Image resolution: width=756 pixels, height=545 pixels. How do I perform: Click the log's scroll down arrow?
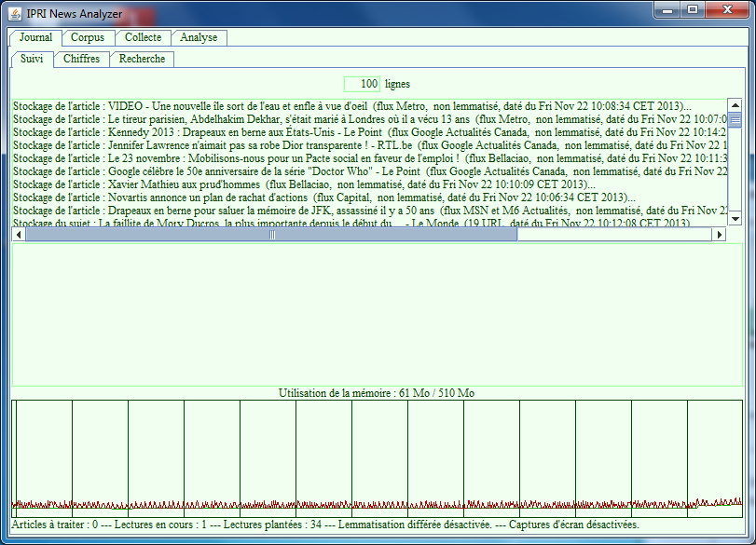(x=734, y=218)
